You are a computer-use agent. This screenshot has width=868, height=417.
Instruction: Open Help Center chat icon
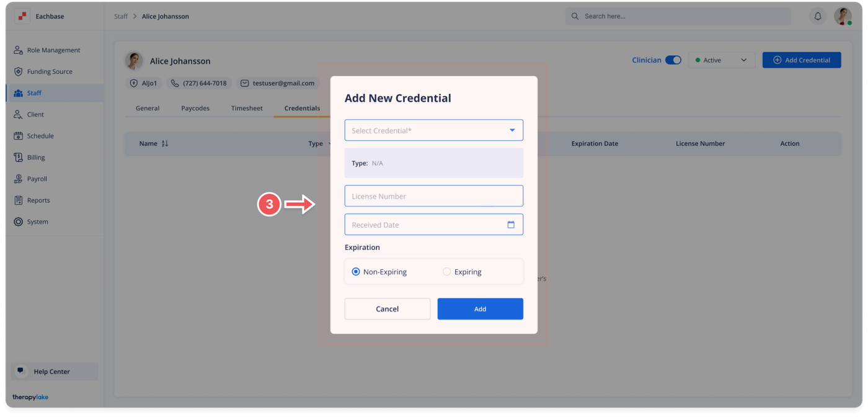[20, 371]
